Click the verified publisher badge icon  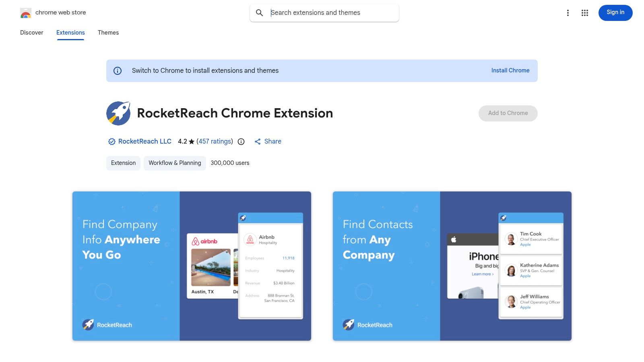pyautogui.click(x=112, y=142)
